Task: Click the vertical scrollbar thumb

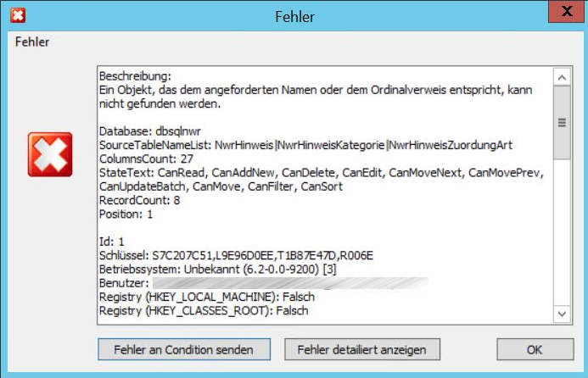Action: click(561, 124)
